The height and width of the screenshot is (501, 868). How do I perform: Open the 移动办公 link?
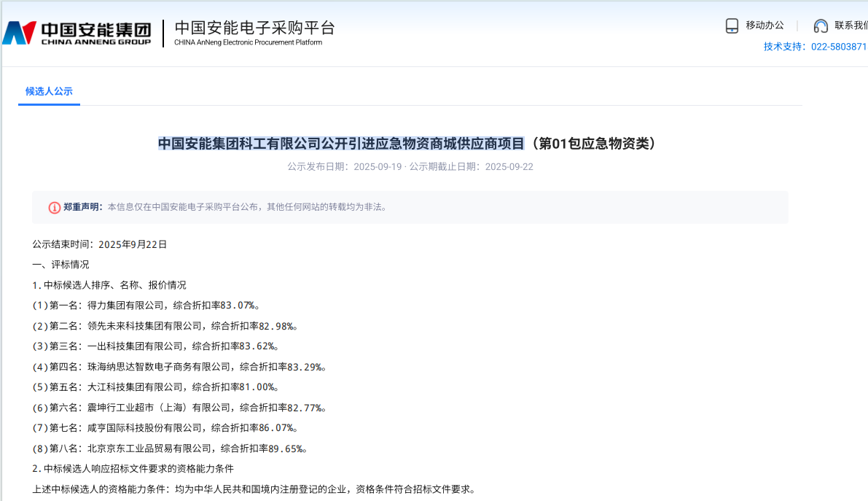point(765,26)
